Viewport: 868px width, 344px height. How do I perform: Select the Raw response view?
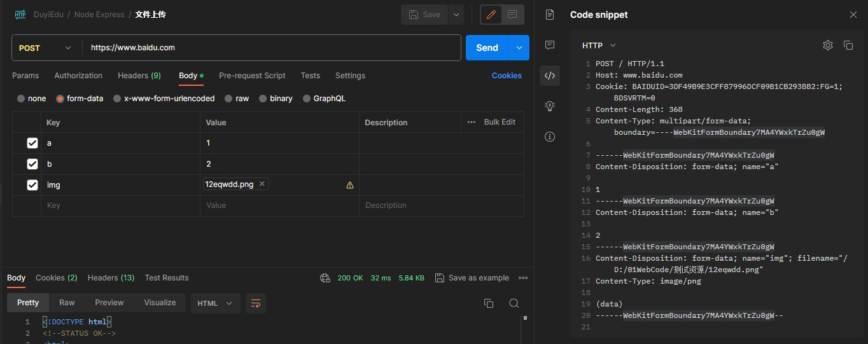pyautogui.click(x=67, y=303)
